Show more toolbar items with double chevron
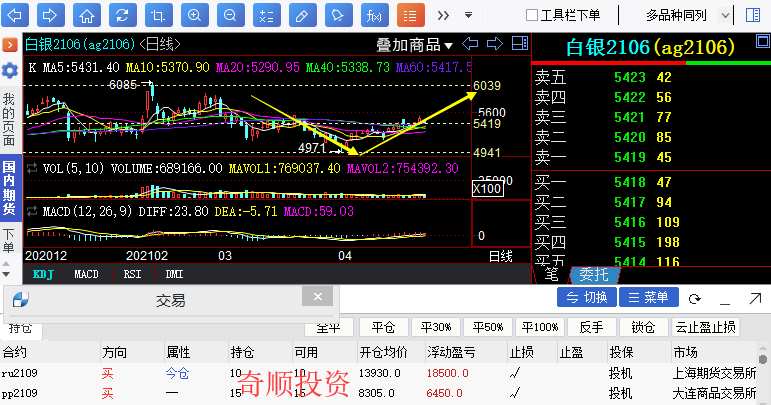The width and height of the screenshot is (771, 405). (x=443, y=16)
